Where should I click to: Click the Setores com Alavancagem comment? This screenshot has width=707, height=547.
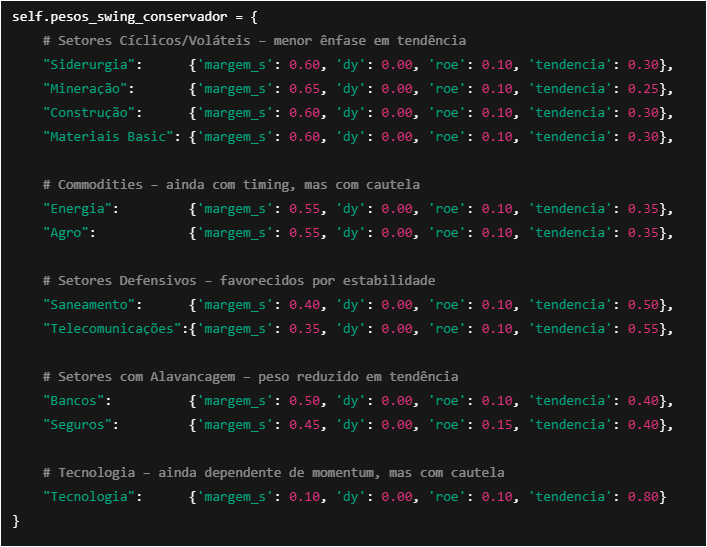(x=250, y=377)
